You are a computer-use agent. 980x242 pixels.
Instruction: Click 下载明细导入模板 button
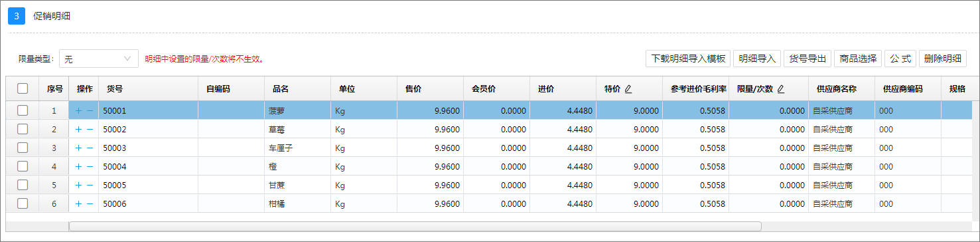tap(688, 59)
